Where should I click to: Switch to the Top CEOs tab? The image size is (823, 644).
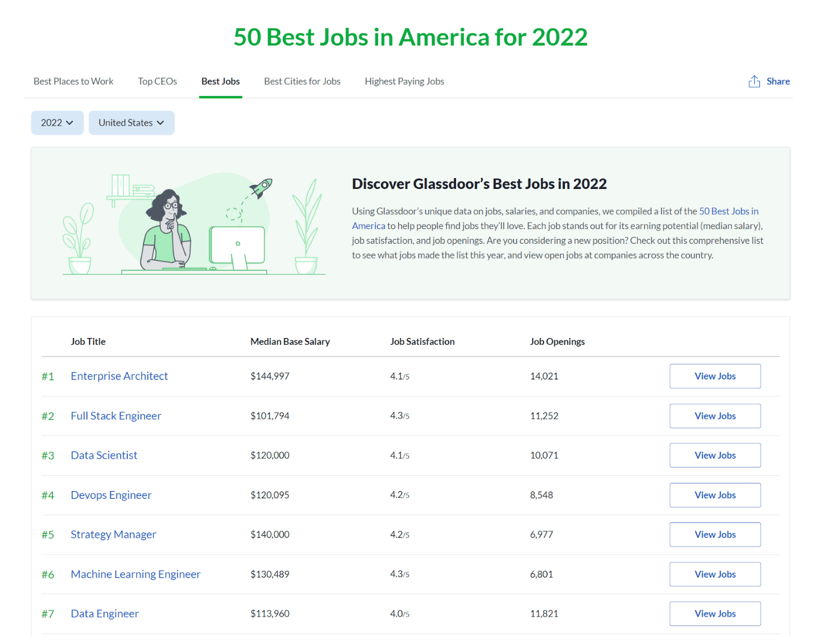coord(157,81)
